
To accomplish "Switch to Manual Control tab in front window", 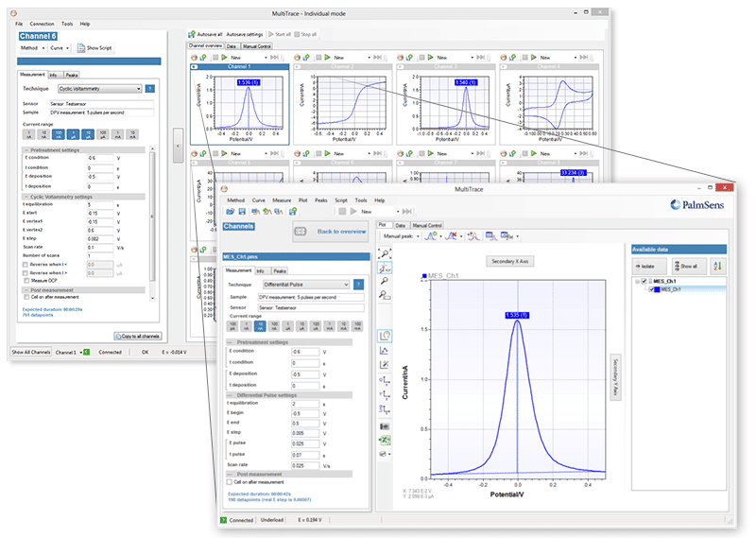I will coord(427,225).
